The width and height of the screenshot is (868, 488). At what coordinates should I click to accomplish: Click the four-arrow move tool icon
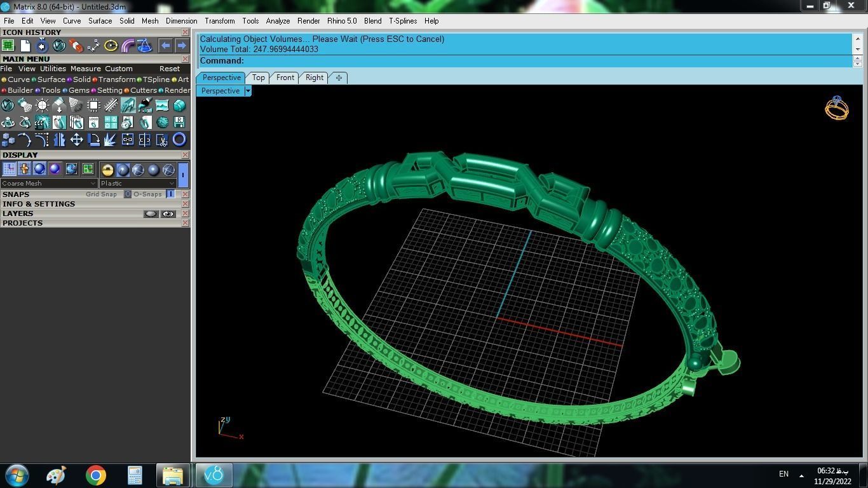point(76,139)
